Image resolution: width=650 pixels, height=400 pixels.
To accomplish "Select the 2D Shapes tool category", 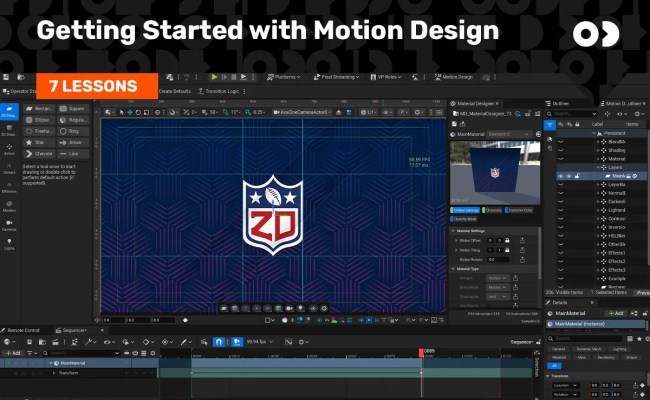I will pos(9,112).
